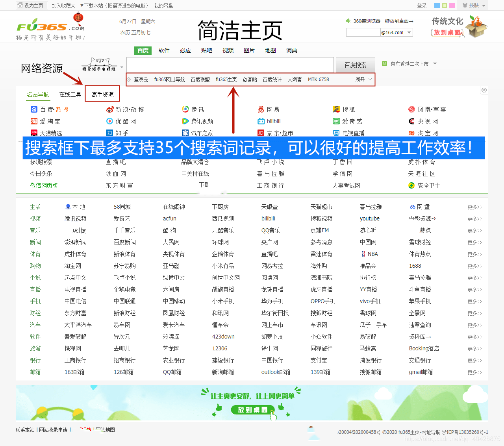Switch to 高手资源 tab
The width and height of the screenshot is (504, 446).
pos(102,94)
